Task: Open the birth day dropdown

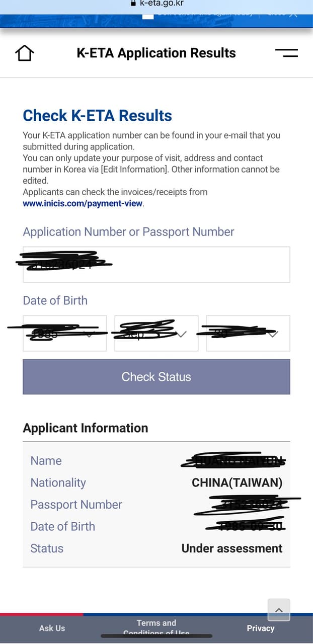Action: click(248, 333)
